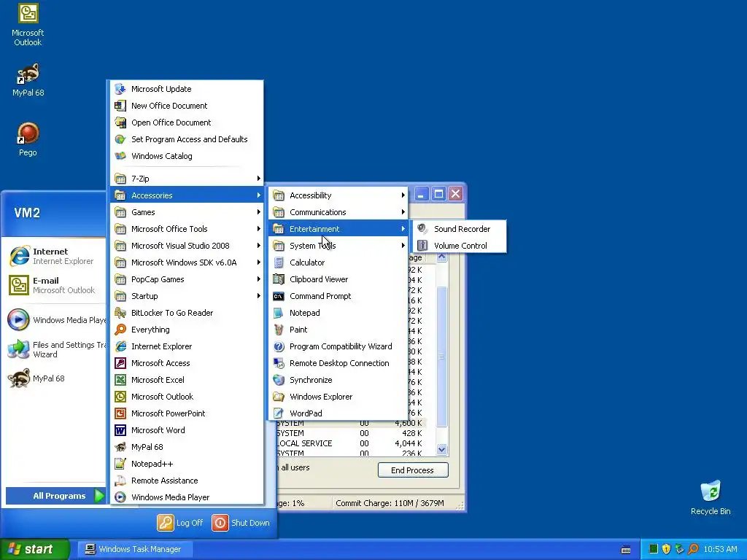Expand Microsoft Visual Studio 2008 submenu
The width and height of the screenshot is (747, 560).
pos(187,246)
